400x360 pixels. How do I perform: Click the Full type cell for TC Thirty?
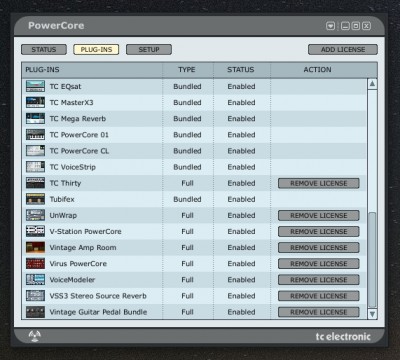click(187, 183)
